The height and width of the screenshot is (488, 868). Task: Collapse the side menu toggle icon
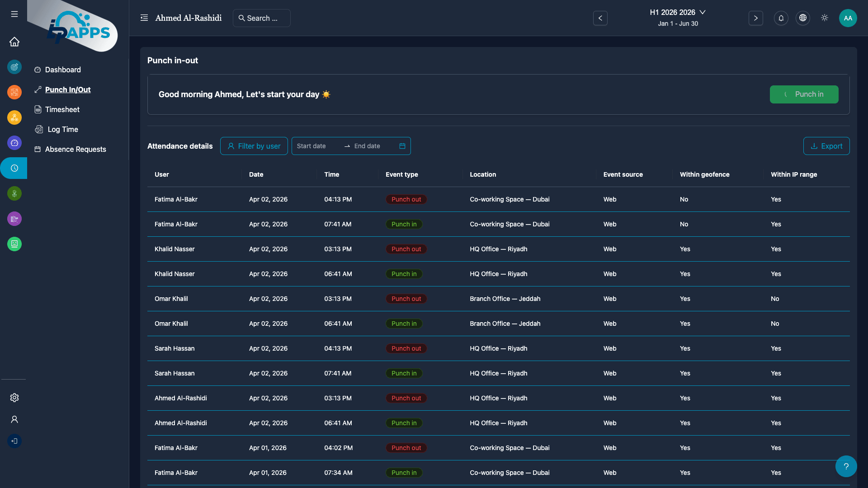tap(144, 18)
